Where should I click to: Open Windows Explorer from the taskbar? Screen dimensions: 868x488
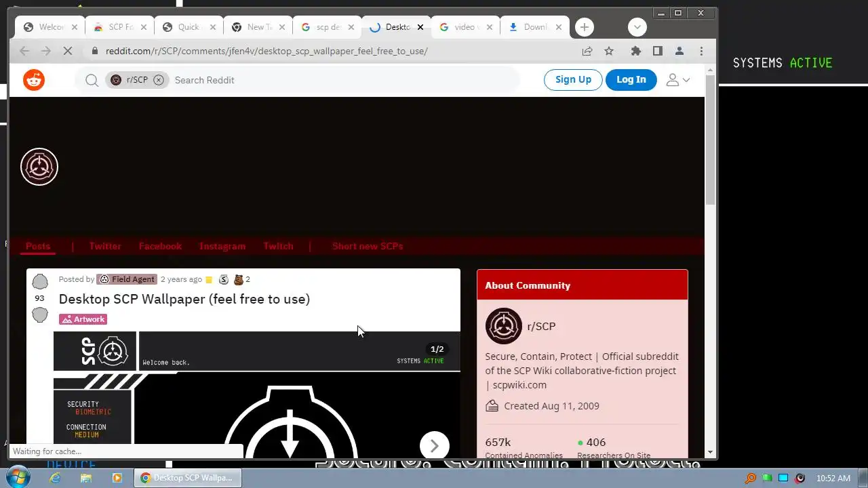[86, 478]
